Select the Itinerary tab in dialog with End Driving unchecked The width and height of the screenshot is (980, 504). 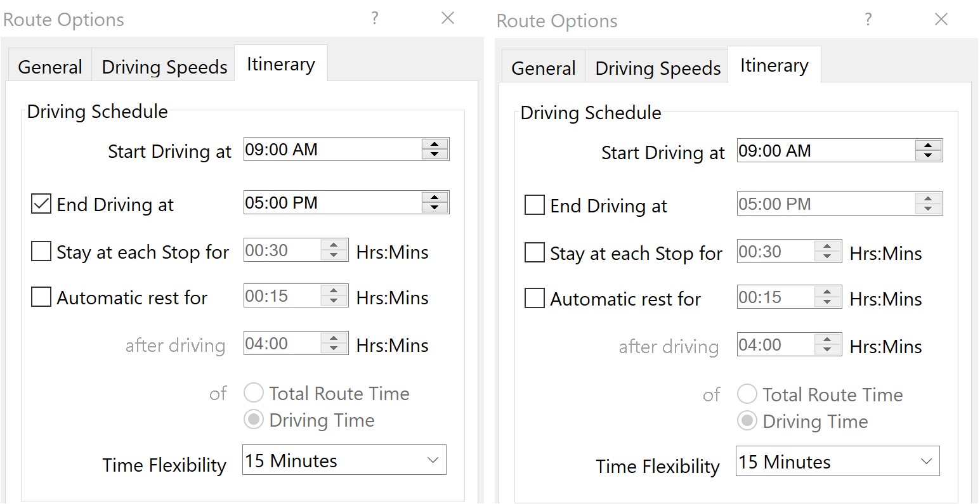(x=774, y=65)
